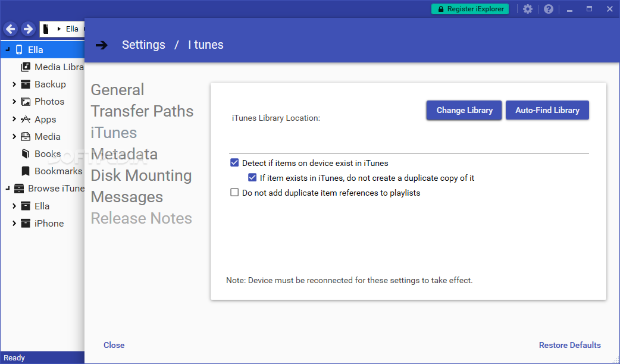Open the Release Notes section
The image size is (620, 364).
(141, 218)
